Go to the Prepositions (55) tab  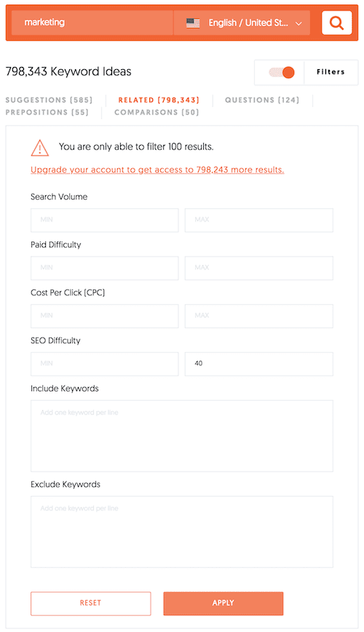47,112
